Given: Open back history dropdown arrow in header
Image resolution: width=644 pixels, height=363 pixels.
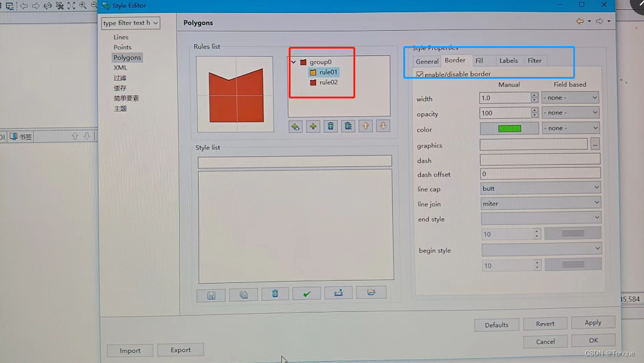Looking at the screenshot, I should pos(589,21).
